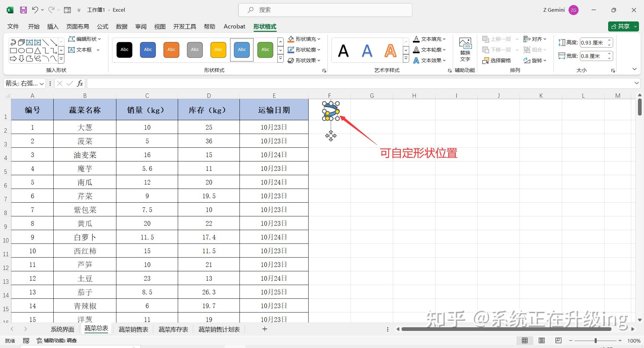The width and height of the screenshot is (644, 348).
Task: Click the Add new sheet plus icon
Action: 265,329
